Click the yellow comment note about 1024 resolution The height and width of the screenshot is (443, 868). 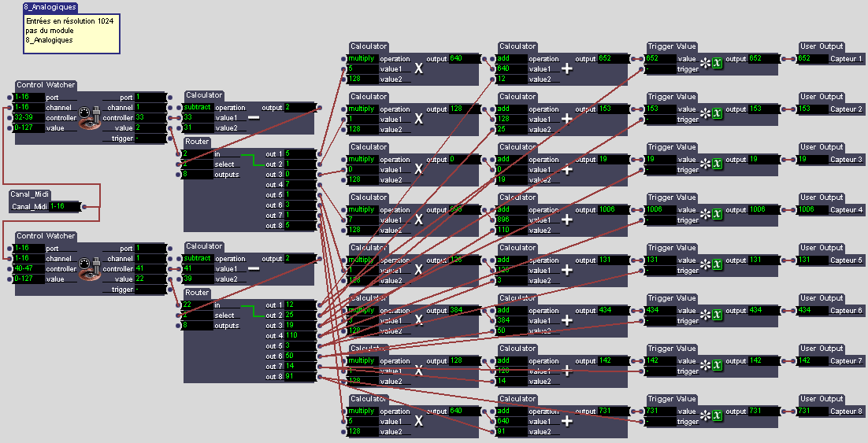pos(72,32)
